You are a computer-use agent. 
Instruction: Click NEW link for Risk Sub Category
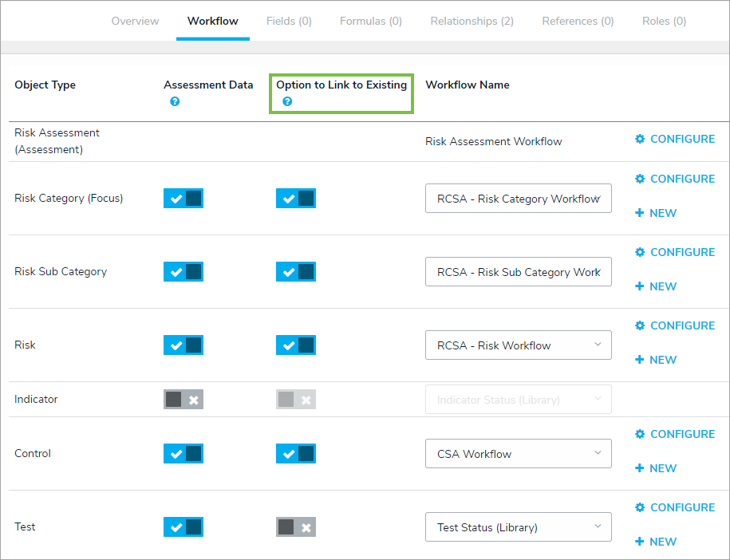tap(662, 286)
